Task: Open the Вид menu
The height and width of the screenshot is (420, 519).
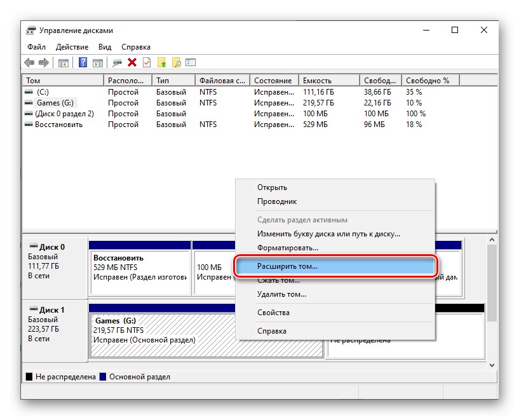Action: coord(105,47)
